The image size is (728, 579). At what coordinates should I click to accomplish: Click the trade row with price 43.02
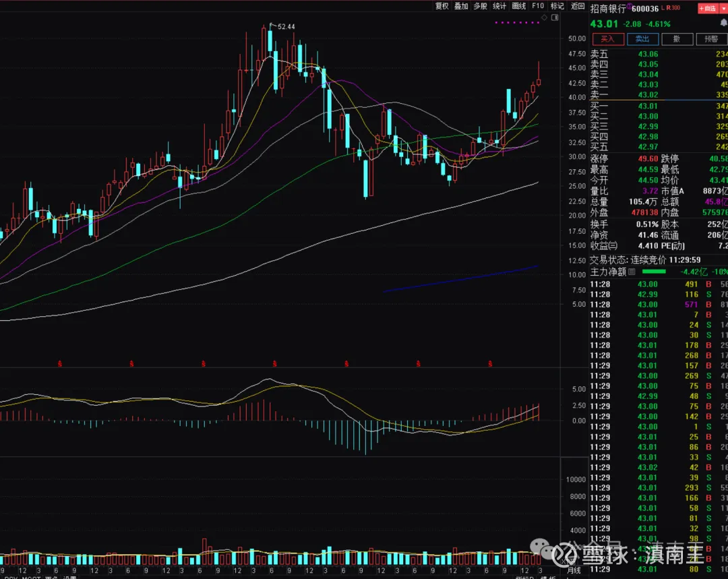[659, 467]
